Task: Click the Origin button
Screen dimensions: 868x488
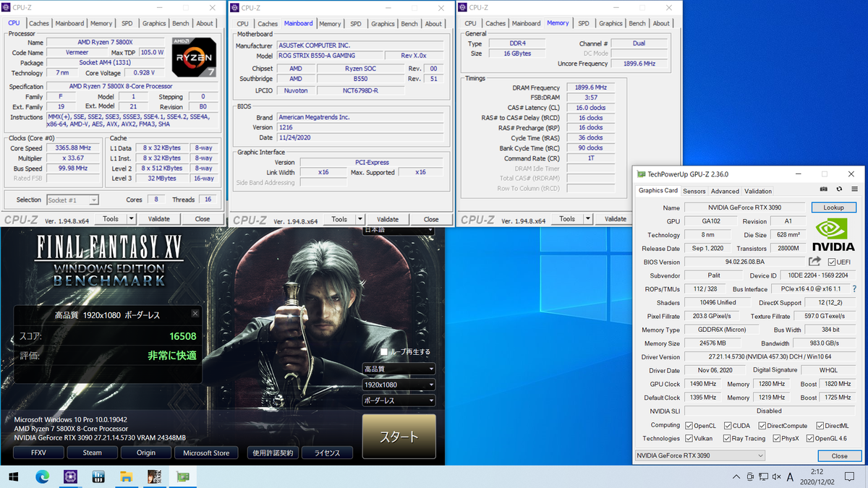Action: tap(147, 453)
